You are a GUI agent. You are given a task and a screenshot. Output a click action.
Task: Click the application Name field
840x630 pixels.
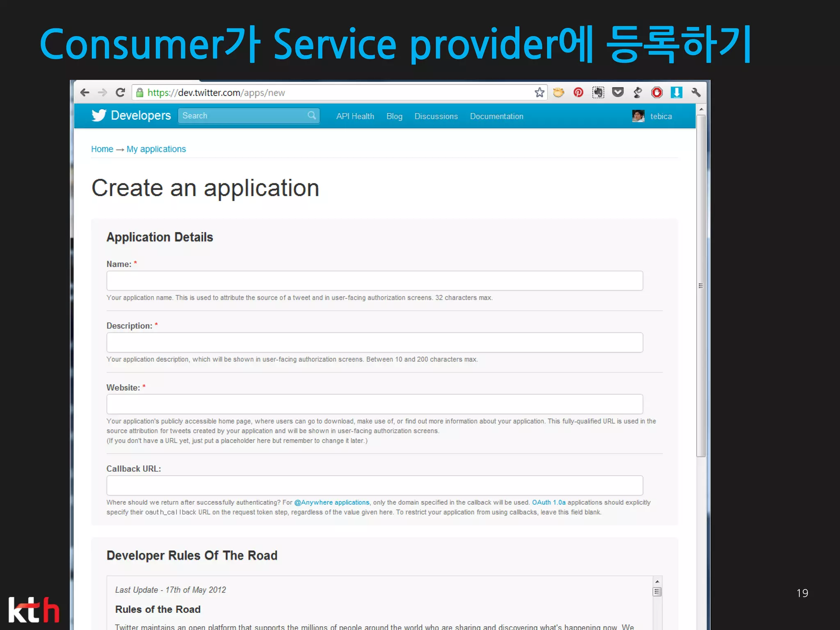coord(374,281)
